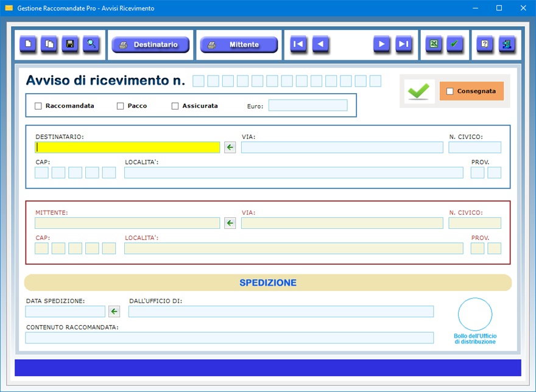Viewport: 536px width, 392px height.
Task: Click the 'Avviso di ricevimento n.' heading
Action: click(105, 81)
